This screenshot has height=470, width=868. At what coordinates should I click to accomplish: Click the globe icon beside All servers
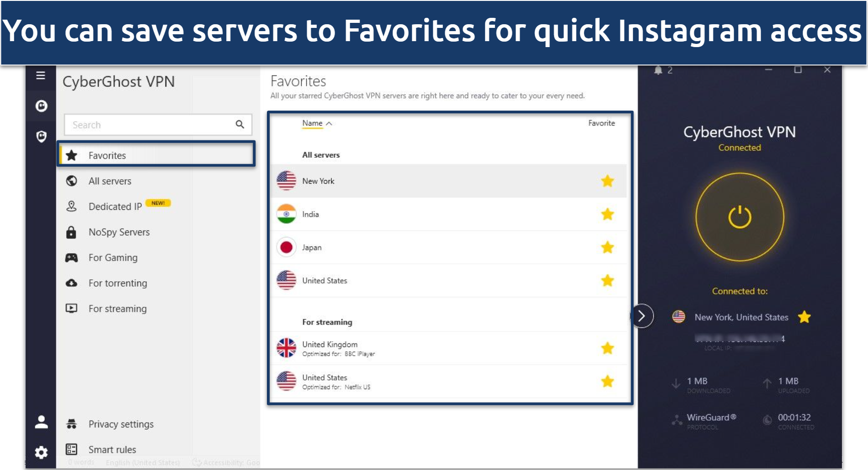(71, 181)
